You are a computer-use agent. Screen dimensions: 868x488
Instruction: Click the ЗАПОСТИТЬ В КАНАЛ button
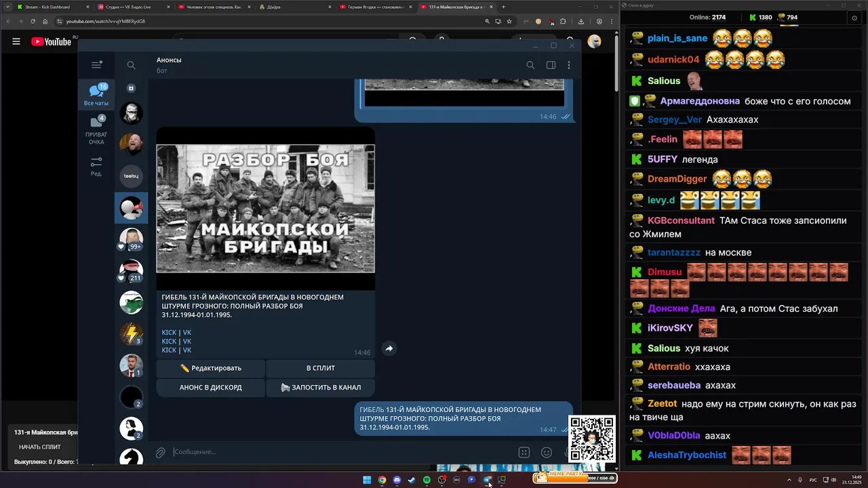pos(321,388)
